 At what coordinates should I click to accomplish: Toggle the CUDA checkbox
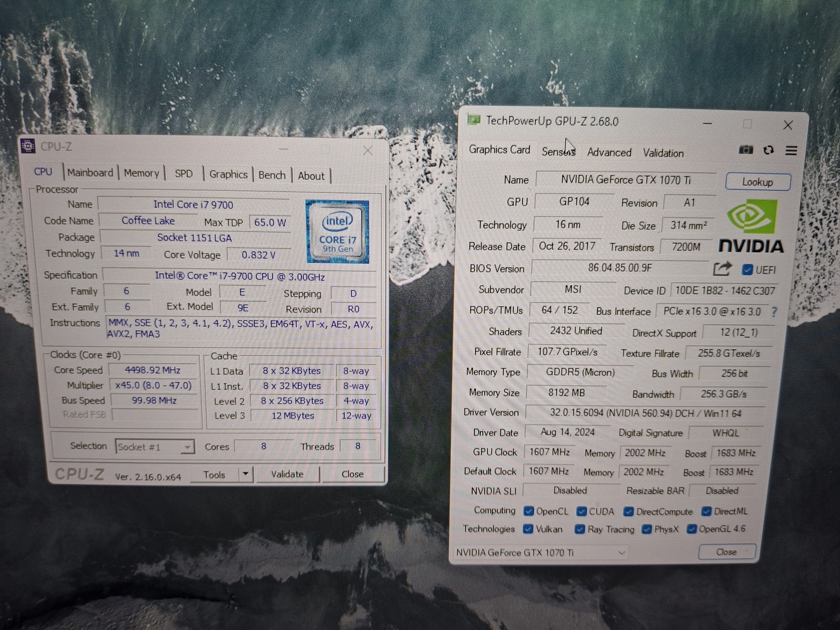pos(582,511)
